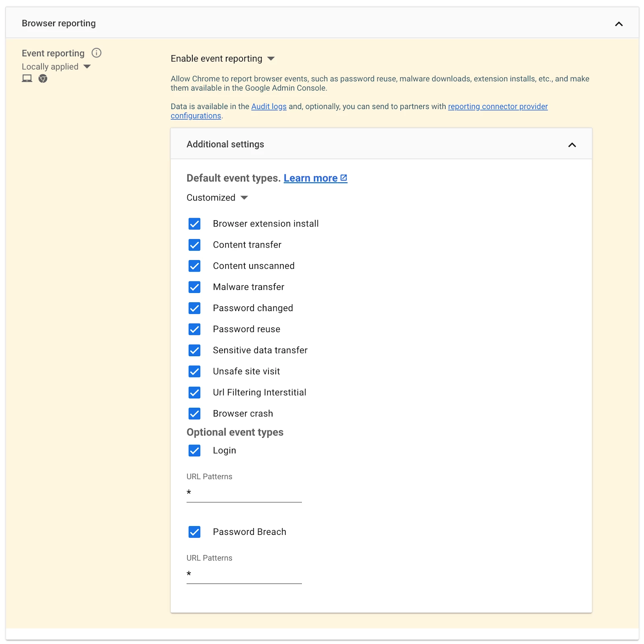644x644 pixels.
Task: Uncheck Unsafe site visit checkbox
Action: tap(194, 371)
